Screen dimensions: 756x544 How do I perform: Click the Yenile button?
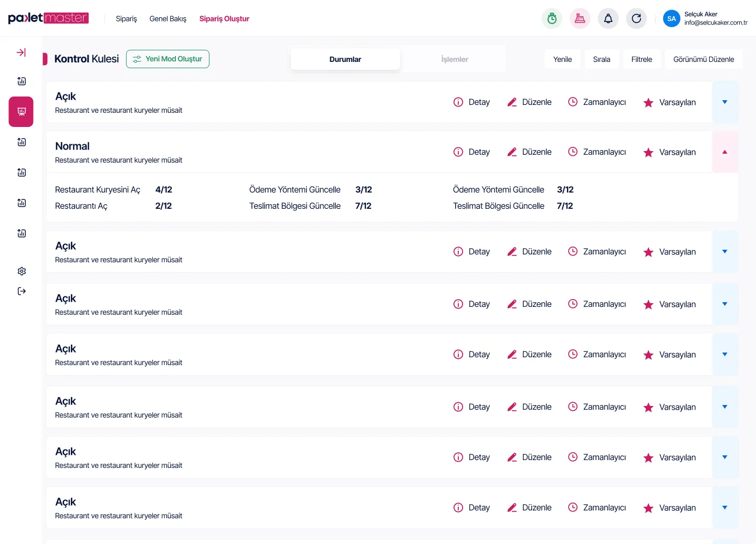click(563, 59)
